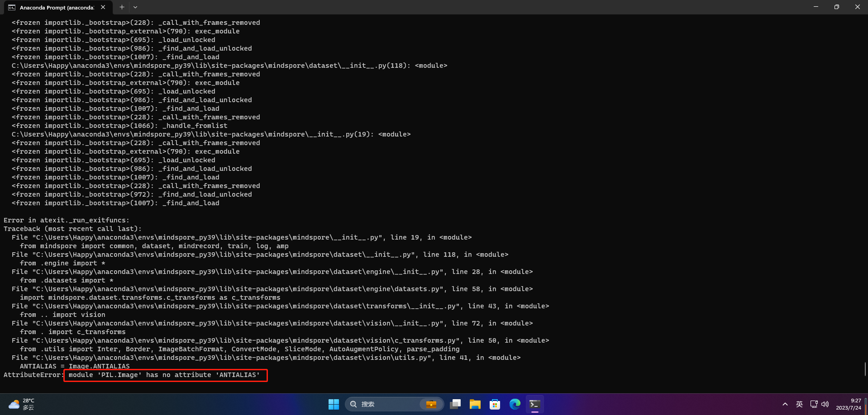The height and width of the screenshot is (415, 868).
Task: Expand the new-tab profile dropdown arrow
Action: click(x=135, y=7)
